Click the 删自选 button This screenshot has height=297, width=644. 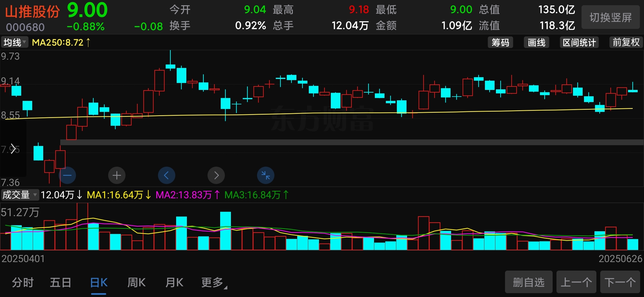click(528, 282)
